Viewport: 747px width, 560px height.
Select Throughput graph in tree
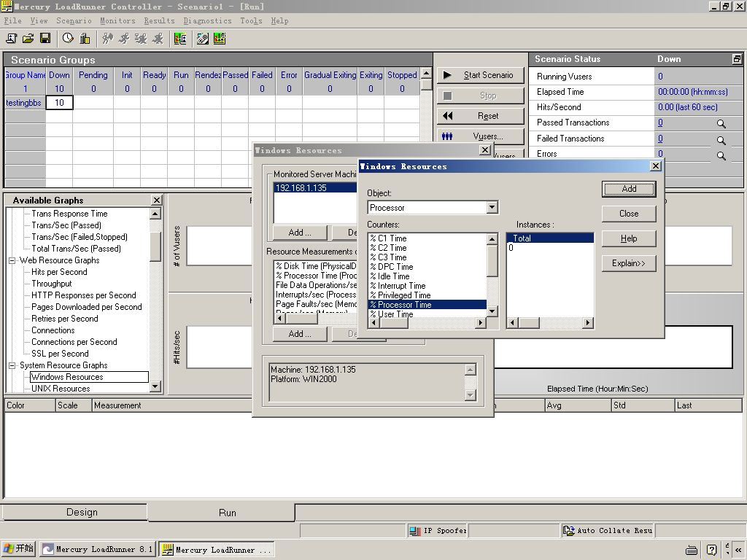tap(52, 284)
